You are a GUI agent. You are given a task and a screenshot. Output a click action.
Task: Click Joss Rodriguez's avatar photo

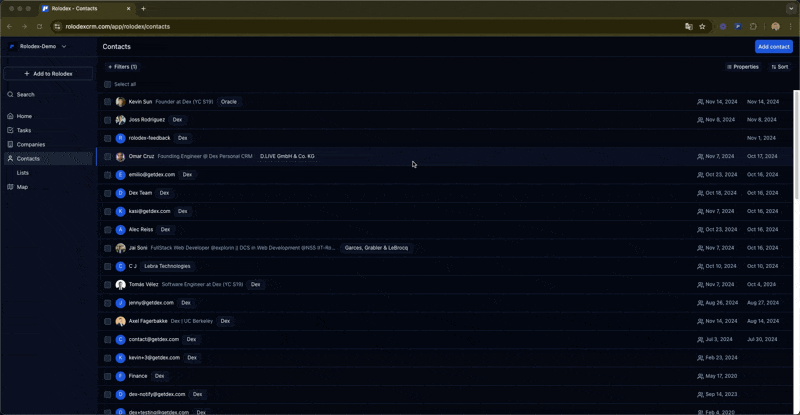[x=120, y=120]
